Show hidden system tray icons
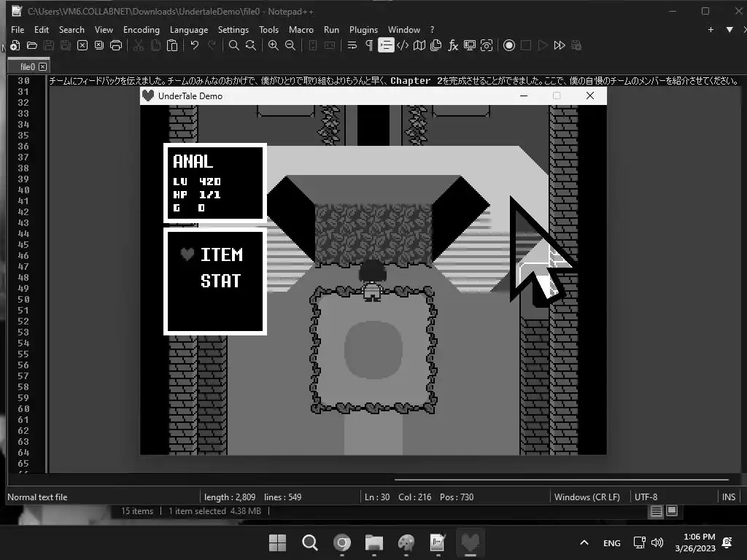747x560 pixels. 584,542
